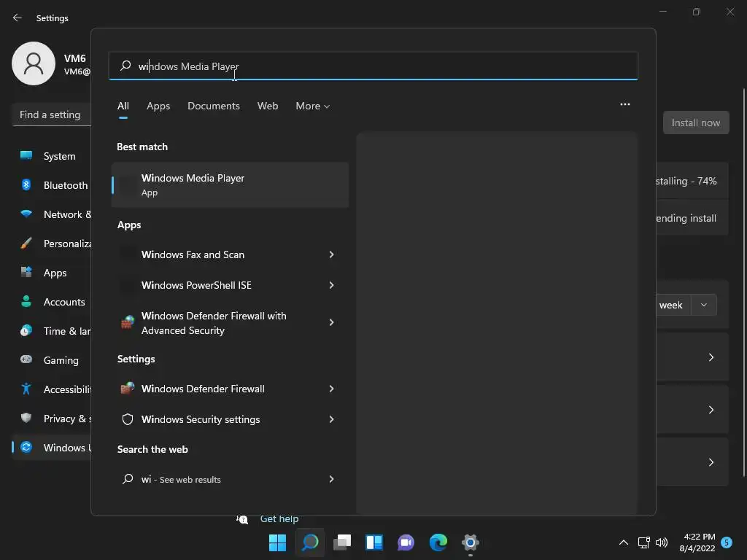Expand Windows PowerShell ISE chevron

pos(331,285)
